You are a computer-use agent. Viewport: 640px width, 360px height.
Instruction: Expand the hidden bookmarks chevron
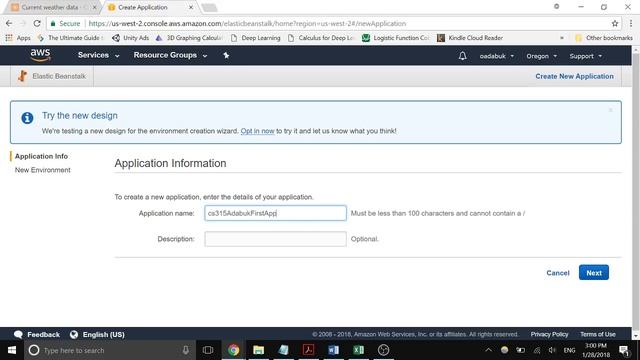click(562, 38)
